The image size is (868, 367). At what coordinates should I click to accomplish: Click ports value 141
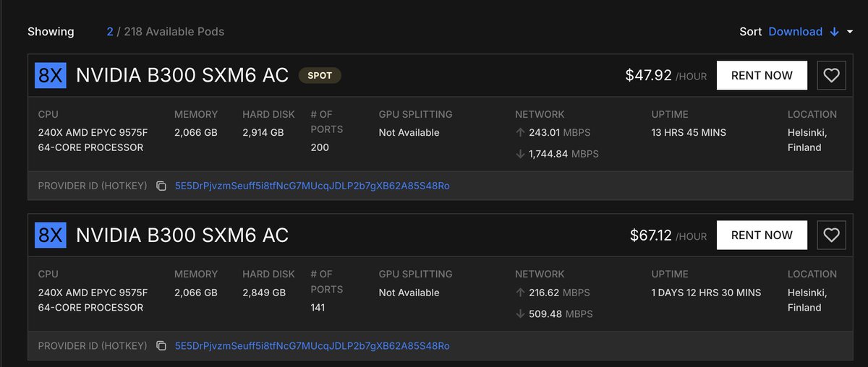[318, 308]
